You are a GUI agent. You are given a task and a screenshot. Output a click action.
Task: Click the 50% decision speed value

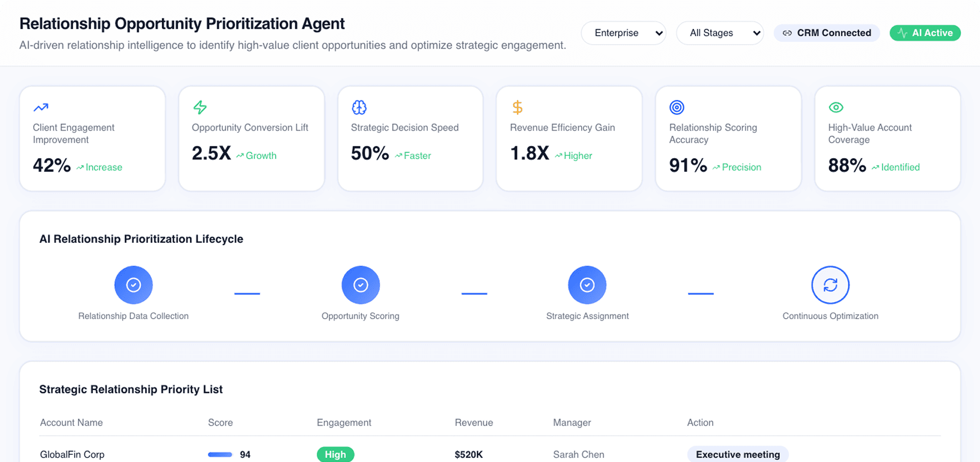click(x=370, y=153)
